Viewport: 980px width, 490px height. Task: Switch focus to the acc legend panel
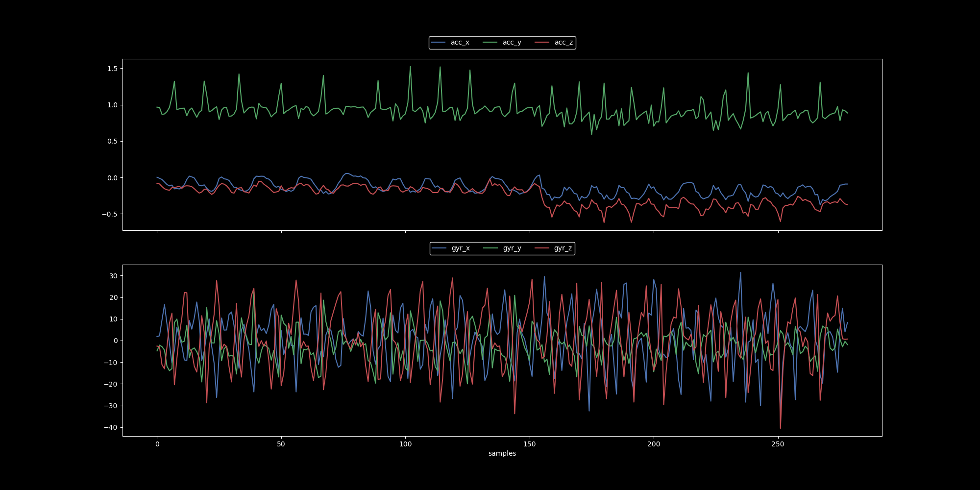click(502, 43)
